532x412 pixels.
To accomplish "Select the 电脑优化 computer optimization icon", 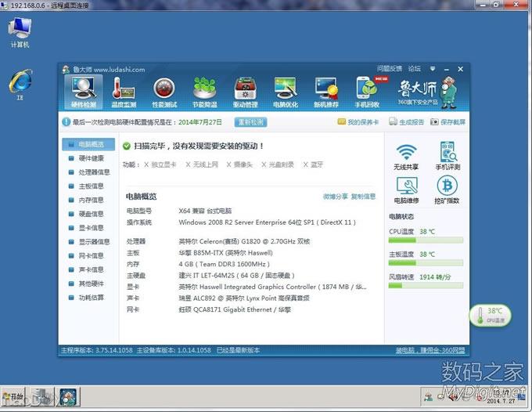I will (x=286, y=92).
